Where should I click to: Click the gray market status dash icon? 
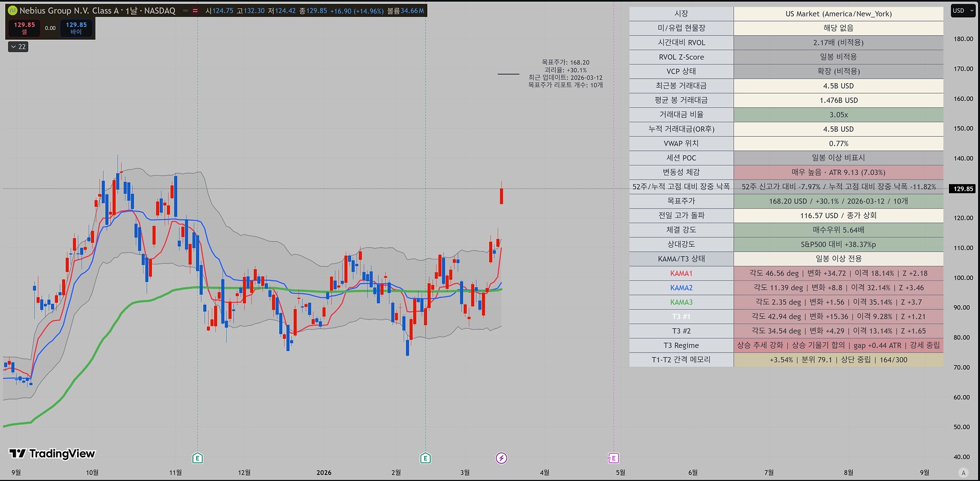(185, 11)
